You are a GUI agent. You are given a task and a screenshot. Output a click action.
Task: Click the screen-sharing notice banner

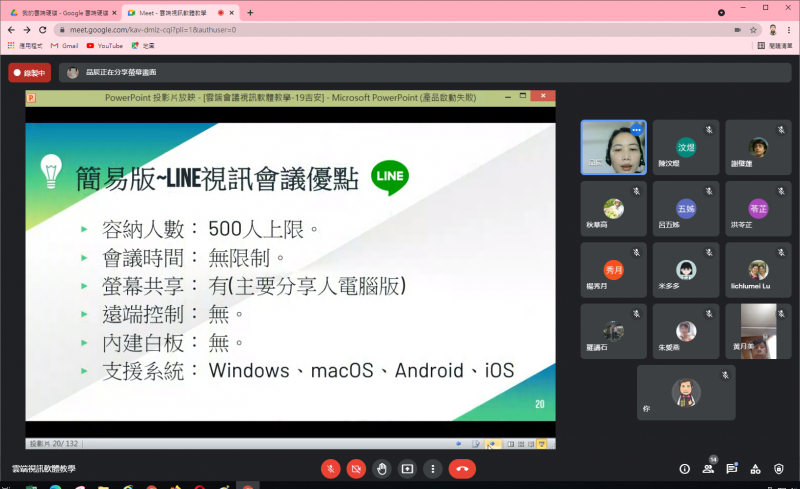[x=425, y=72]
